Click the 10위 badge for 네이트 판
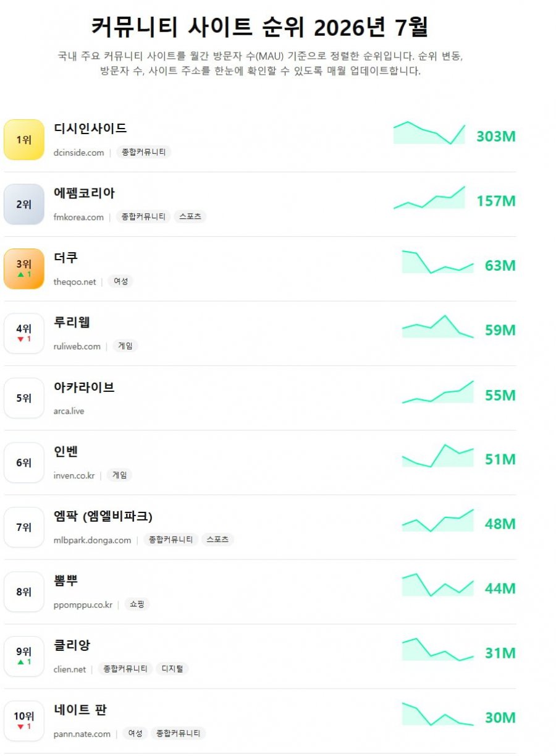The image size is (556, 756). [24, 721]
